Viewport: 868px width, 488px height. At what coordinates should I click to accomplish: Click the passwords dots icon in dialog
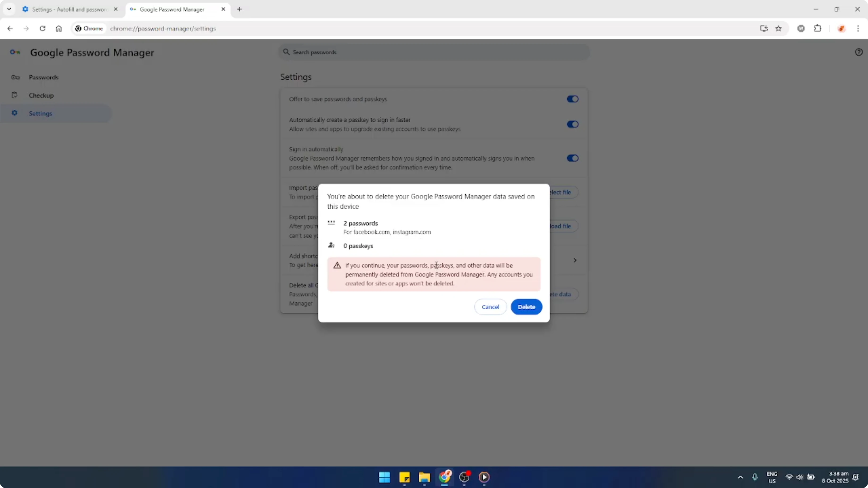click(x=331, y=223)
